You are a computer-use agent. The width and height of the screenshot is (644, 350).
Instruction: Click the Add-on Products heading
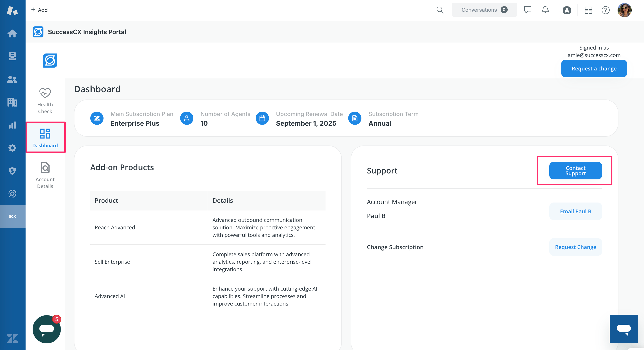[122, 167]
